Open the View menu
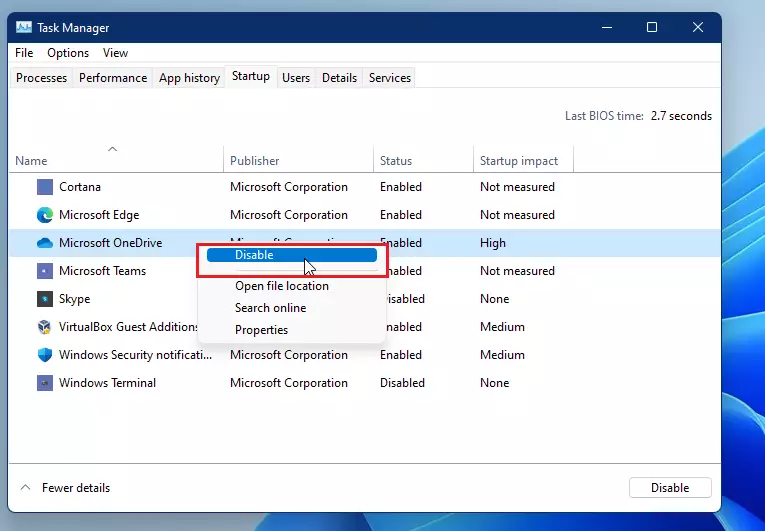765x531 pixels. tap(115, 53)
